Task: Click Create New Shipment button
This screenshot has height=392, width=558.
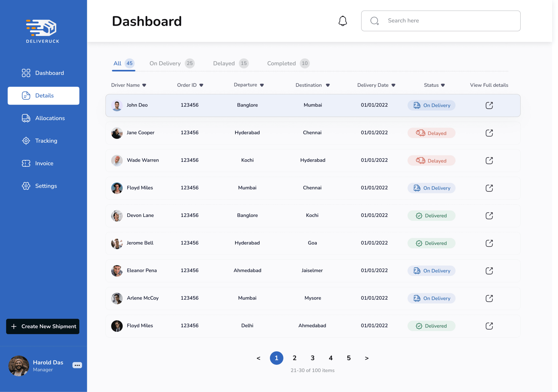Action: (43, 326)
